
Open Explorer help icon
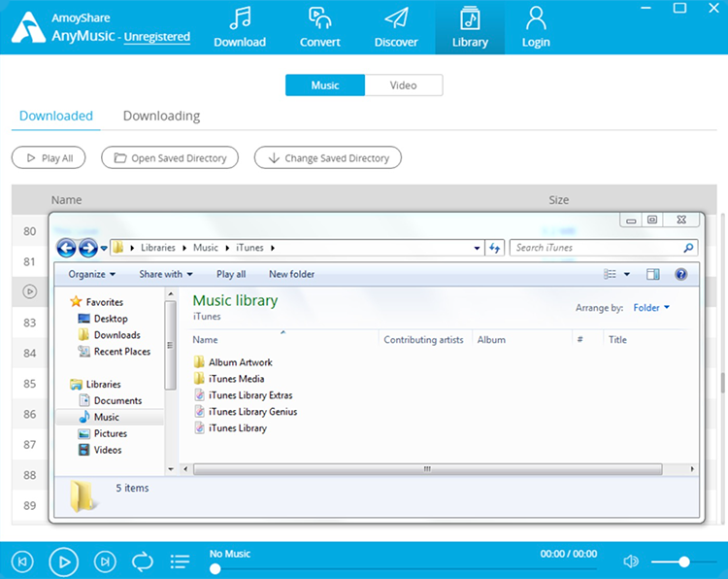[680, 274]
